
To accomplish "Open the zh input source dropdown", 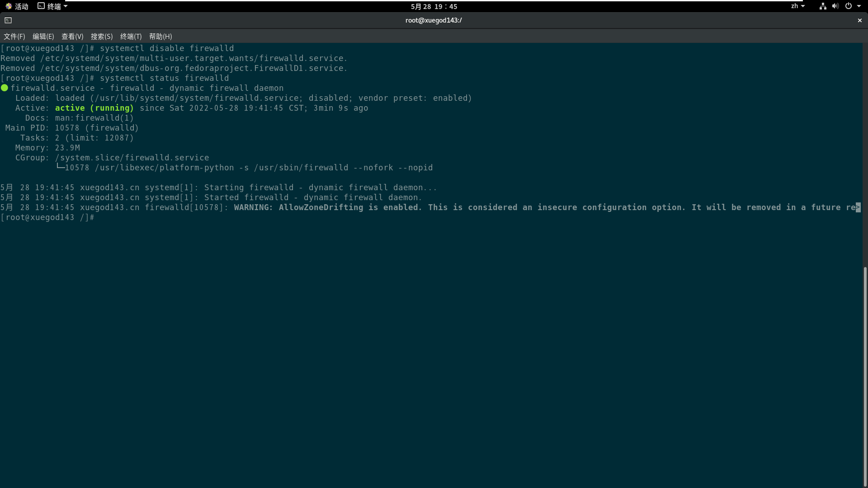I will tap(797, 6).
